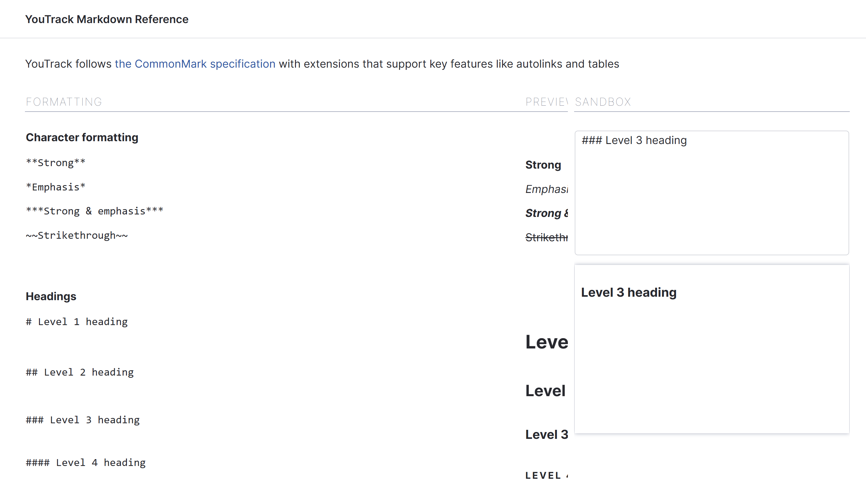Click the Preview column header
The height and width of the screenshot is (504, 866).
point(546,102)
